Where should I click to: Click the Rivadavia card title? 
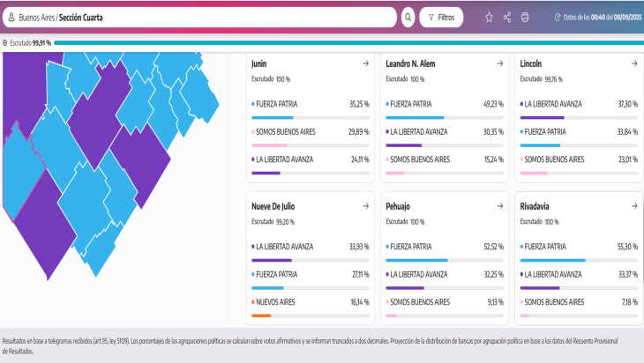click(535, 206)
